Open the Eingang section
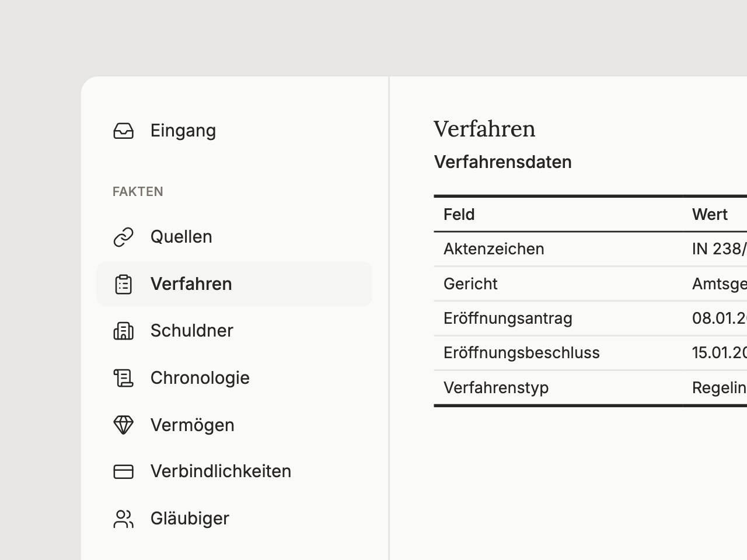The width and height of the screenshot is (747, 560). click(183, 131)
